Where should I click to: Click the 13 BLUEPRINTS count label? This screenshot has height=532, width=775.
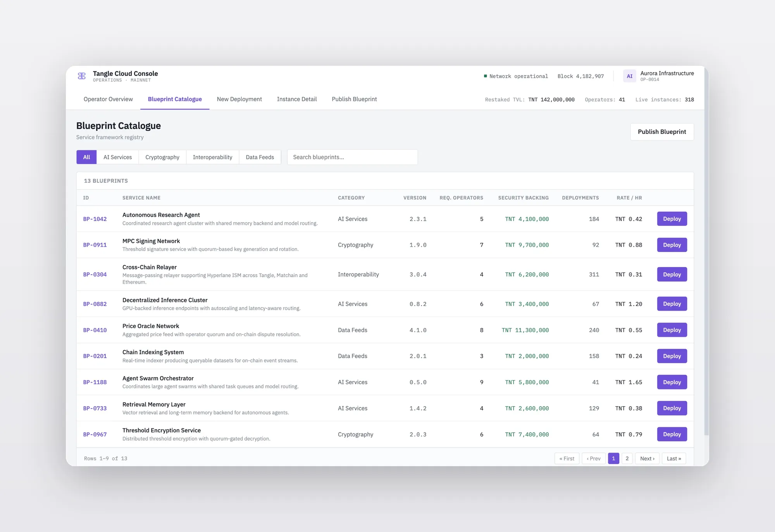coord(106,181)
